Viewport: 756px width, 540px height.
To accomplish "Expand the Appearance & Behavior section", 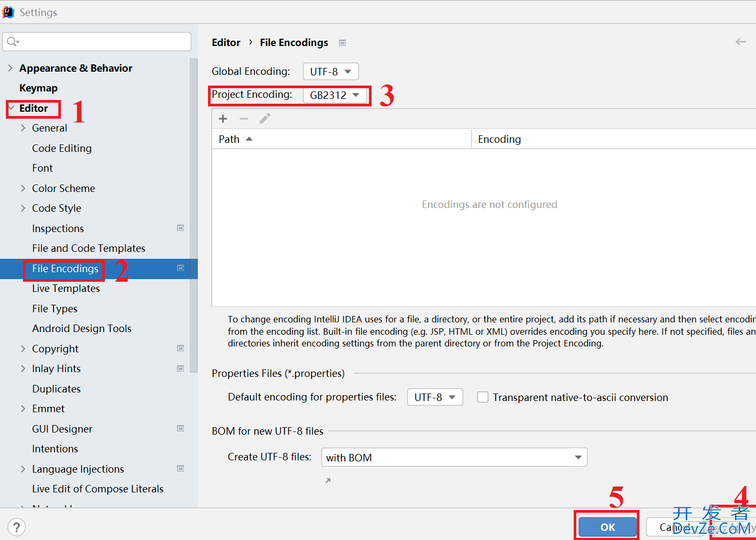I will tap(10, 68).
